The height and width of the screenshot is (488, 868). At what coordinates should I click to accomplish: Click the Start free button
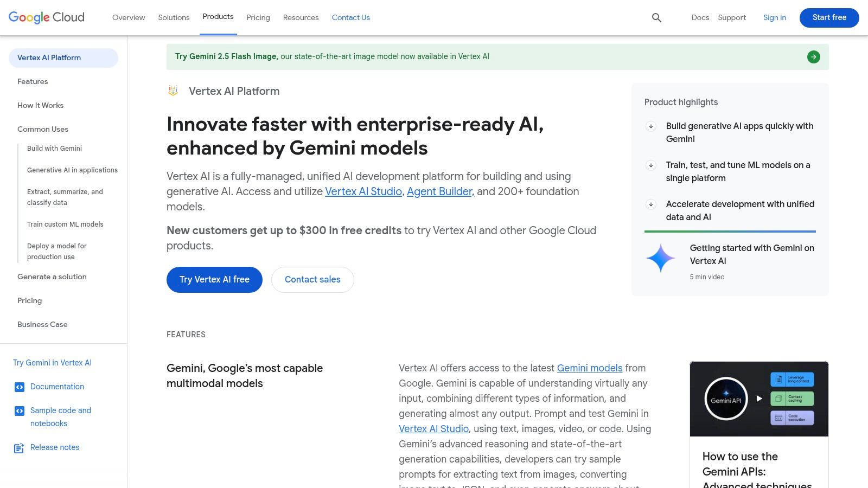tap(829, 17)
